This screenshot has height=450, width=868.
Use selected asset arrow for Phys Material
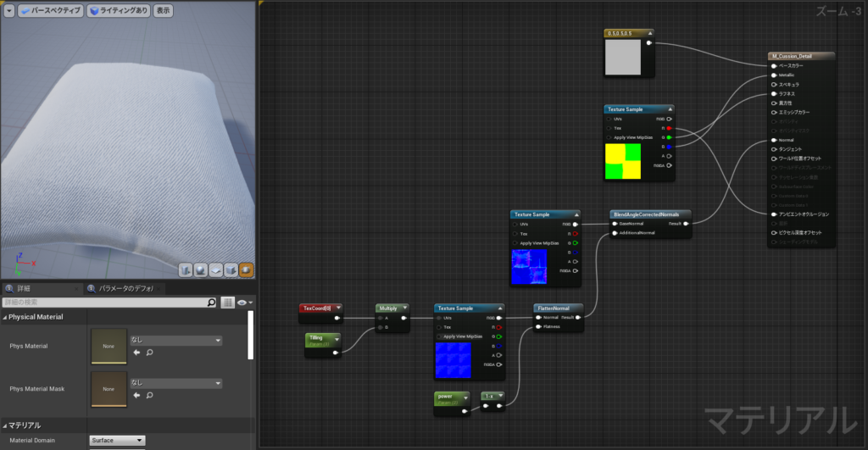click(136, 353)
